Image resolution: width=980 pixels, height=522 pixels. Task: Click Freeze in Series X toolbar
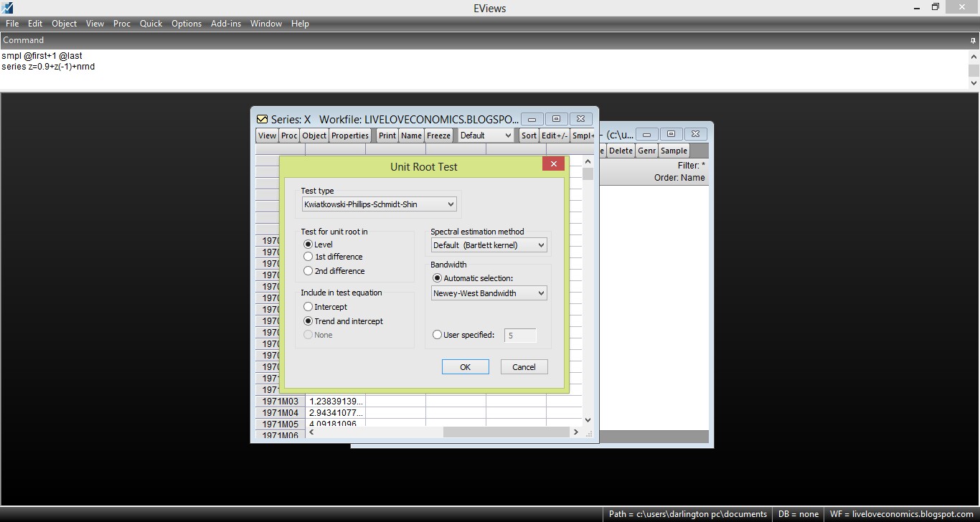pos(438,136)
